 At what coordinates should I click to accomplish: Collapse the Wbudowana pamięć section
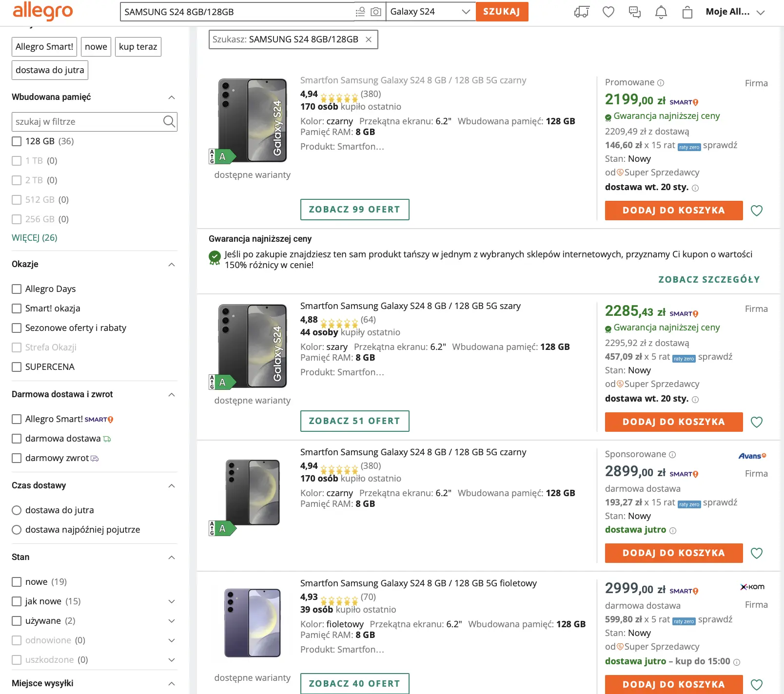tap(172, 97)
